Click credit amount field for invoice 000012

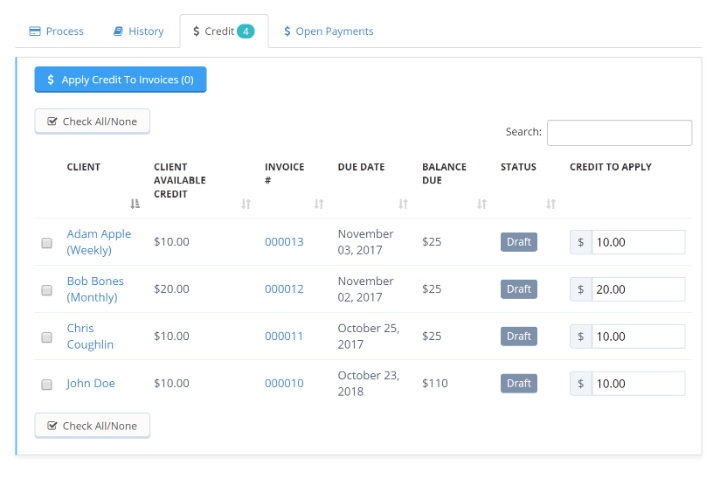click(x=638, y=289)
